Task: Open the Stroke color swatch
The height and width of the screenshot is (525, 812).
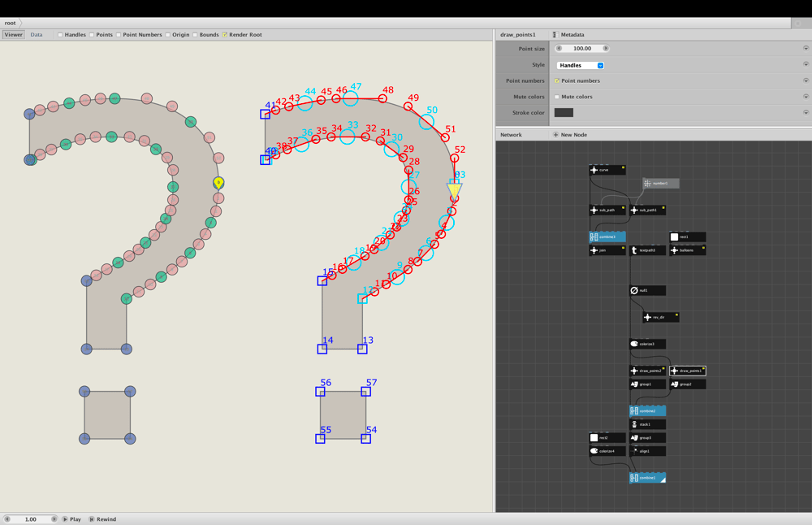Action: pos(564,112)
